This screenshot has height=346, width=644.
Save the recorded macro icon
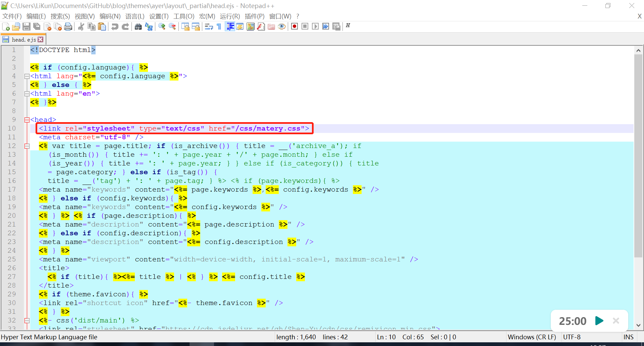point(336,27)
